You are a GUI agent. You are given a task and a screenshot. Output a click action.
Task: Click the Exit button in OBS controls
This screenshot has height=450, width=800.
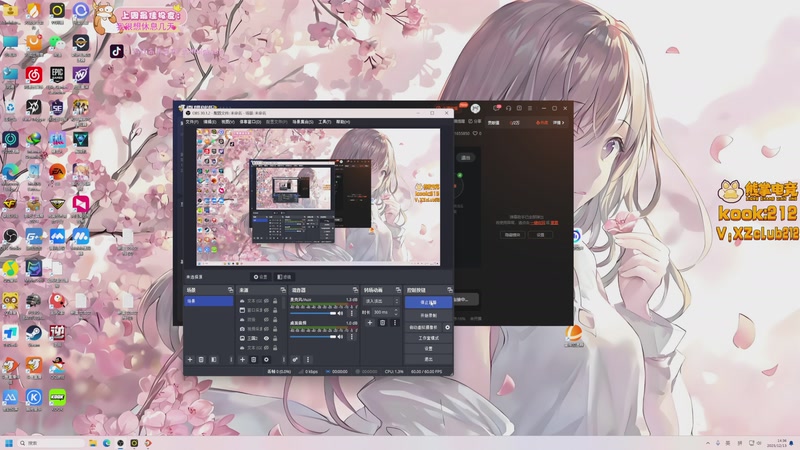click(x=429, y=359)
